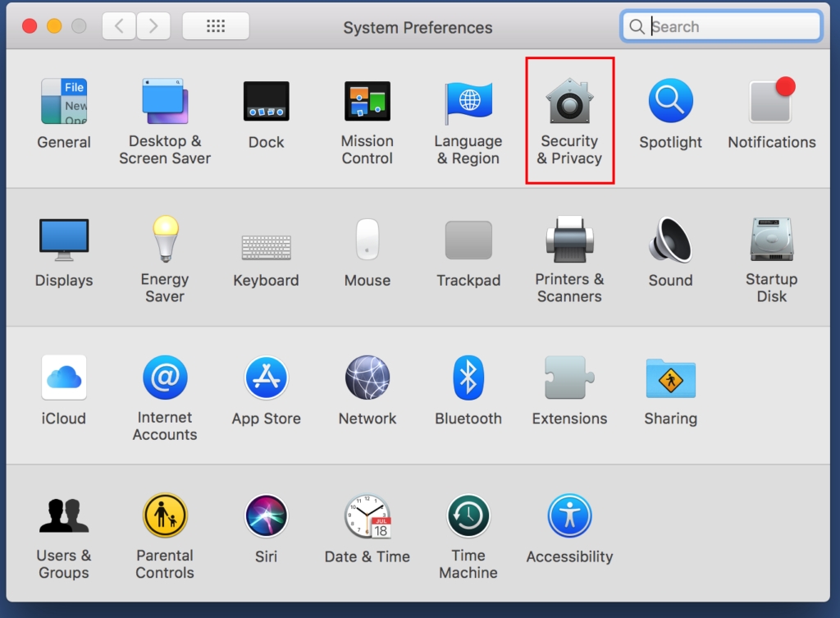Screen dimensions: 840x618
Task: Open Mission Control preferences
Action: [x=367, y=102]
